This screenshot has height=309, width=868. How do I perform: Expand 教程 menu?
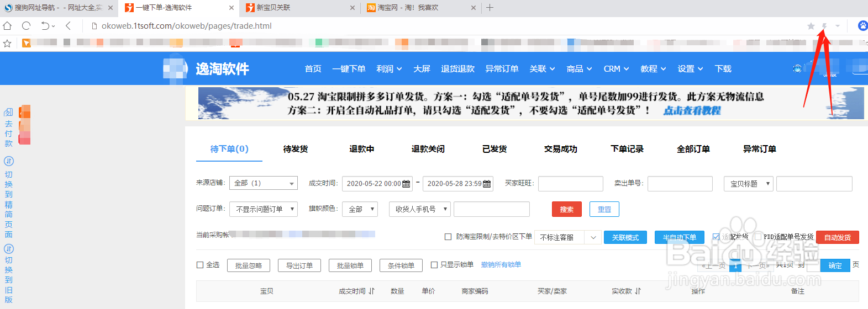pyautogui.click(x=653, y=69)
